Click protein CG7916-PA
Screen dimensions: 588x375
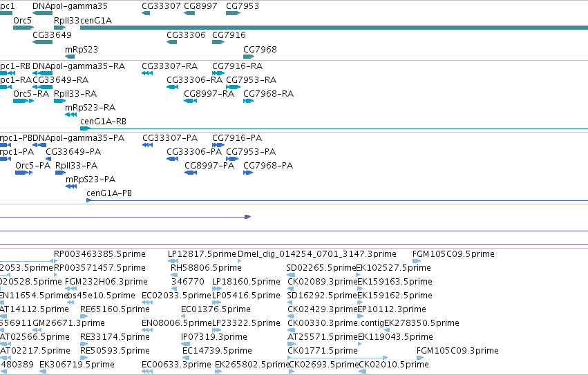[x=237, y=138]
